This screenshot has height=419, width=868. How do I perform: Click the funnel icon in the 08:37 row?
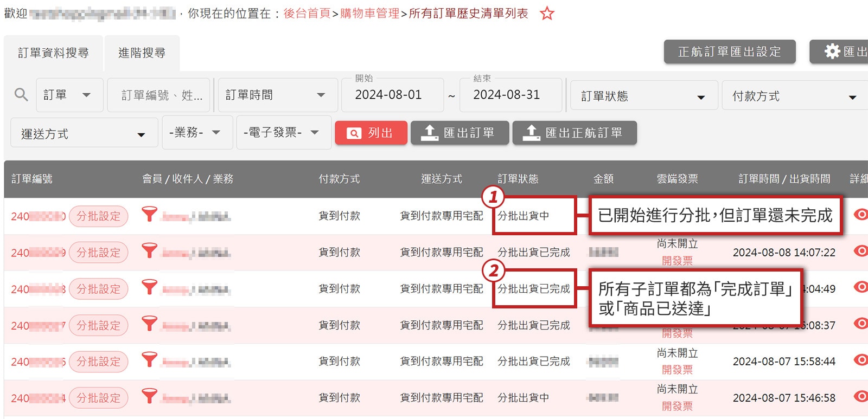click(x=149, y=324)
